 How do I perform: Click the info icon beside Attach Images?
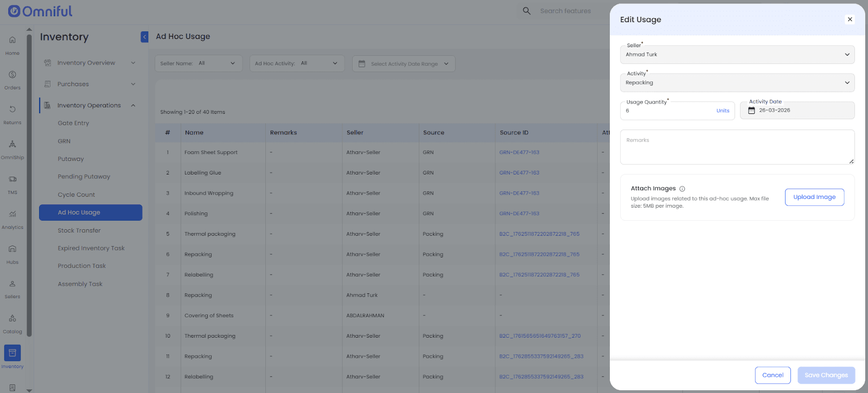(682, 189)
